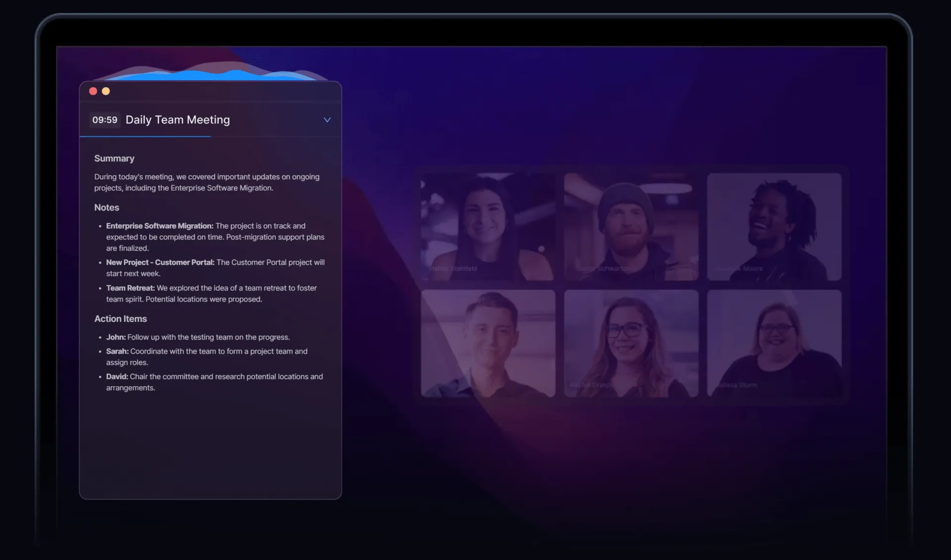Screen dimensions: 951x560
Task: Click the Notes heading
Action: click(106, 207)
